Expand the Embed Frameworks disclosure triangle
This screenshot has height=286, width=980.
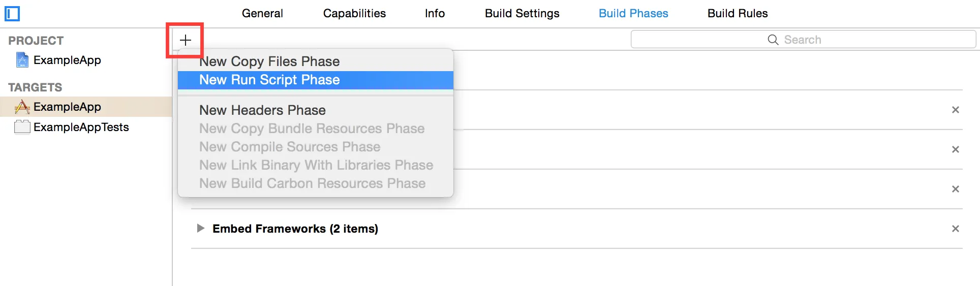click(x=201, y=228)
